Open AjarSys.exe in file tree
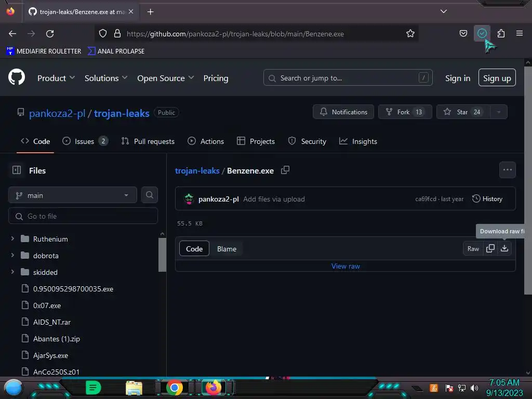Viewport: 532px width, 399px height. pyautogui.click(x=50, y=355)
